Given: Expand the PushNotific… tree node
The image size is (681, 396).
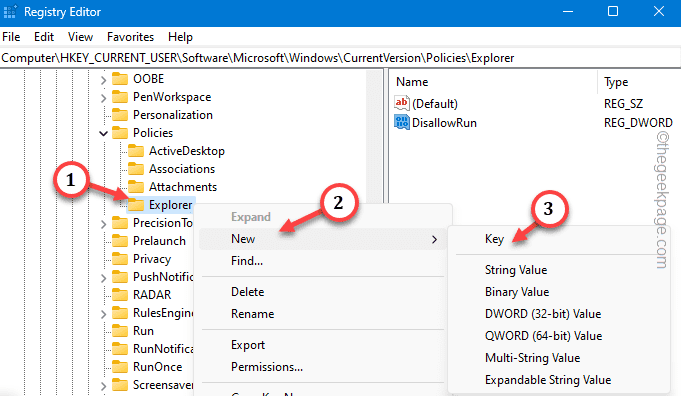Looking at the screenshot, I should tap(103, 277).
